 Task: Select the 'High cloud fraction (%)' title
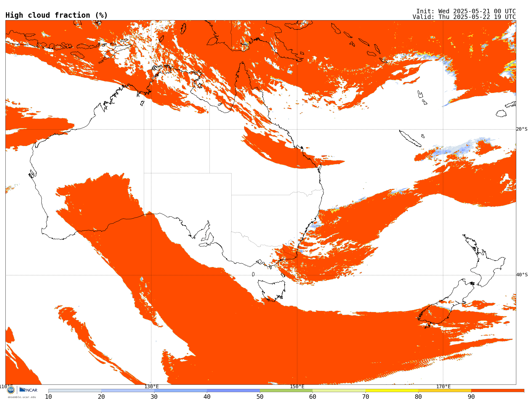coord(56,15)
